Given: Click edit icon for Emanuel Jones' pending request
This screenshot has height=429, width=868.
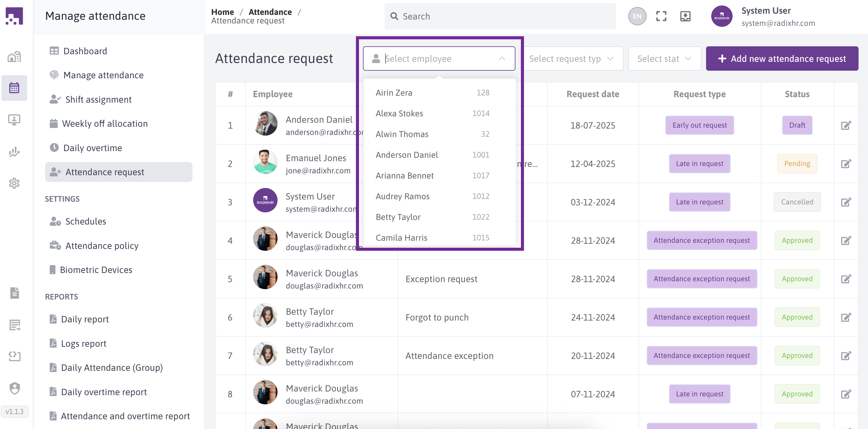Looking at the screenshot, I should coord(846,164).
